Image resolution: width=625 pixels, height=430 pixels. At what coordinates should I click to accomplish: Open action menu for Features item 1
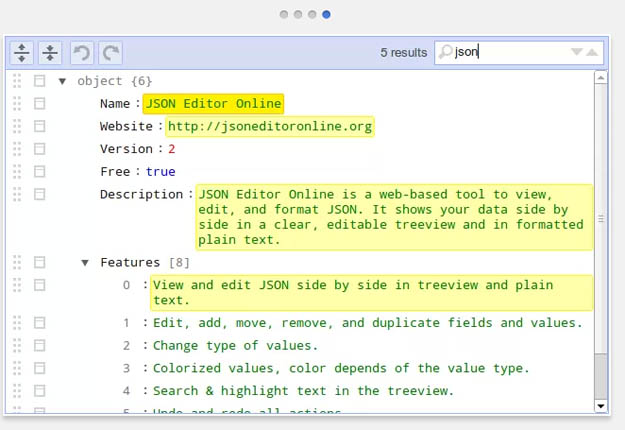(x=39, y=322)
